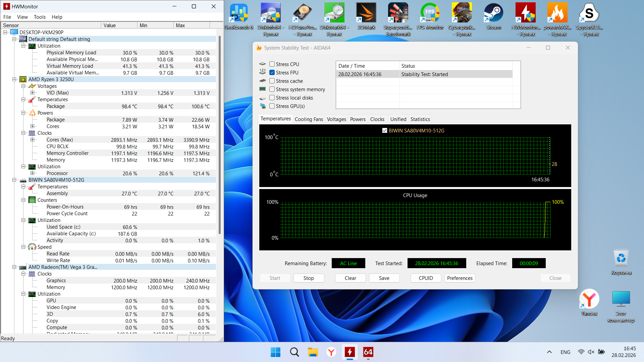
Task: Toggle BIWIN SA80V4M10-512G graph checkbox
Action: [385, 130]
